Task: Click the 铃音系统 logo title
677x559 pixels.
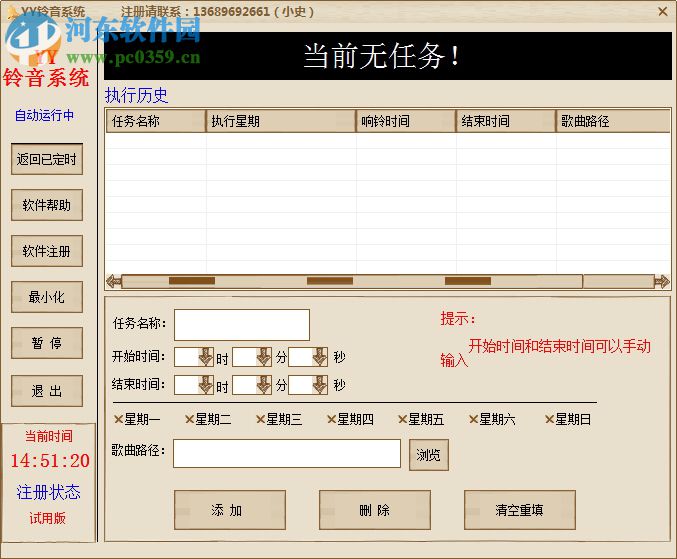Action: [x=46, y=78]
